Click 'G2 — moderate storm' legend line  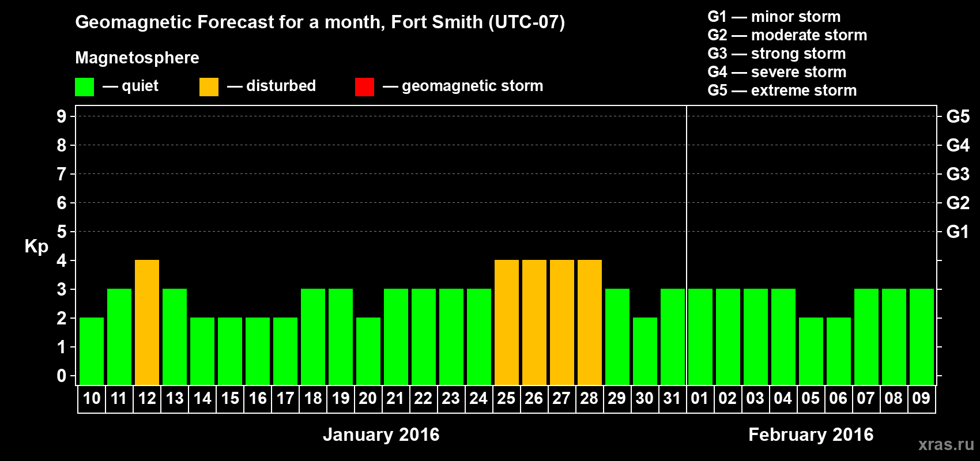pos(787,35)
